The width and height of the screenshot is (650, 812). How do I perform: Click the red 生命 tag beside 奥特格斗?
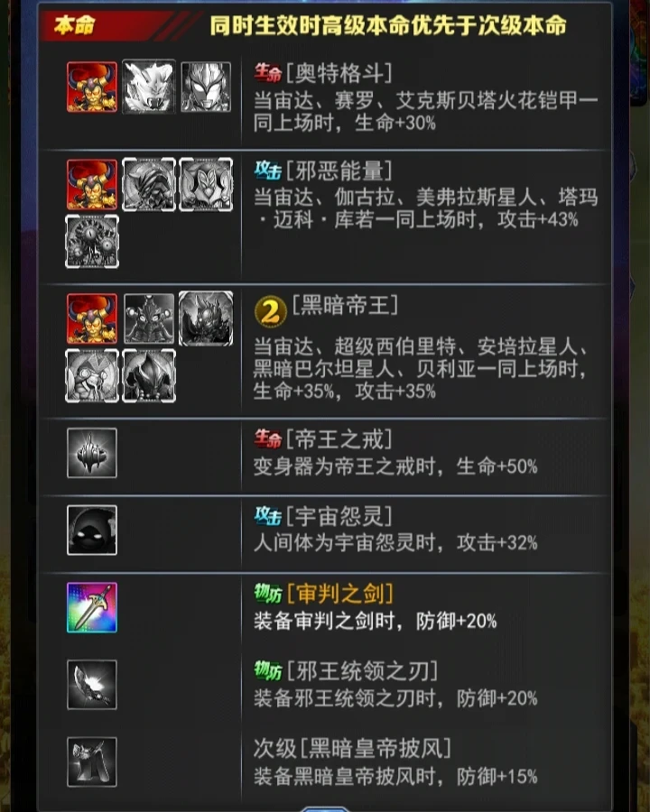click(x=267, y=74)
